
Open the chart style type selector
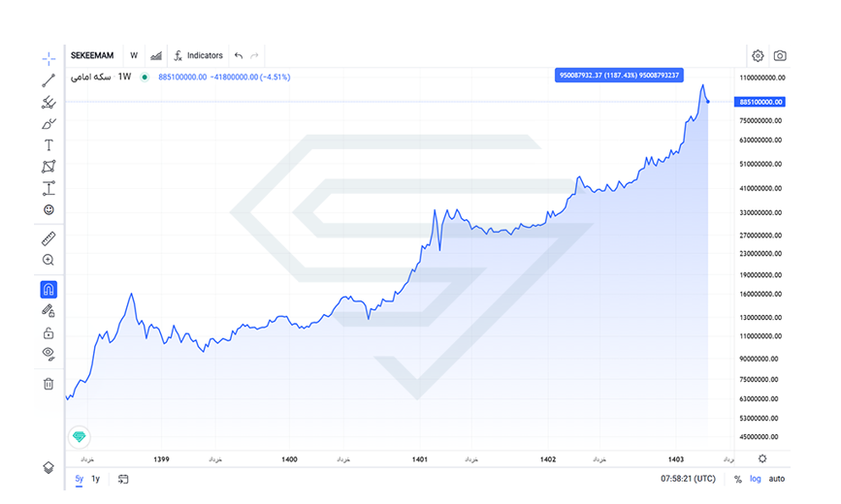(156, 56)
